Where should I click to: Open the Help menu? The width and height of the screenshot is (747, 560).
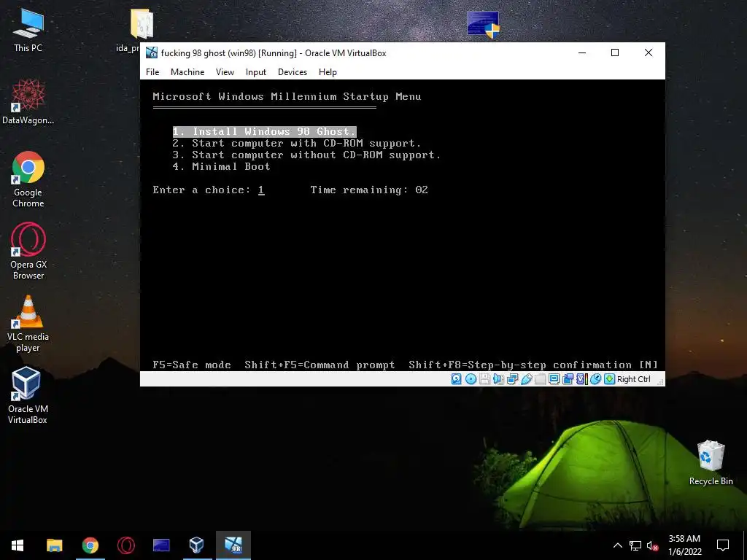(x=328, y=72)
